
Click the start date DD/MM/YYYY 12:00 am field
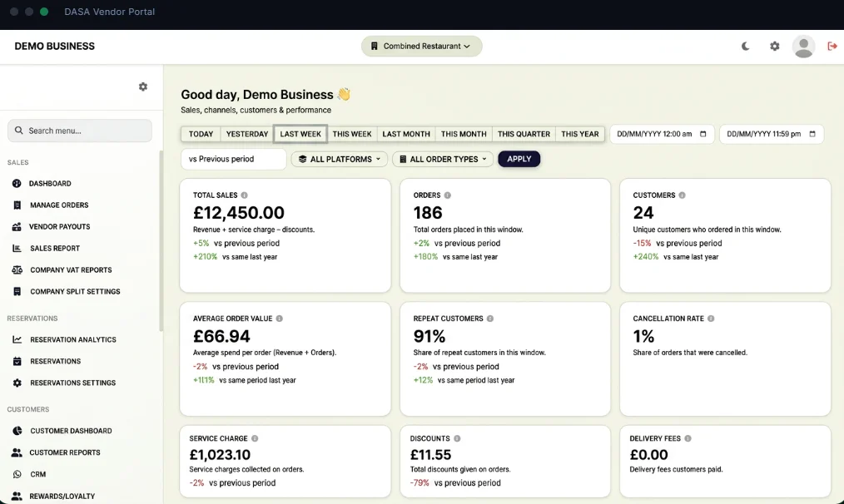662,134
